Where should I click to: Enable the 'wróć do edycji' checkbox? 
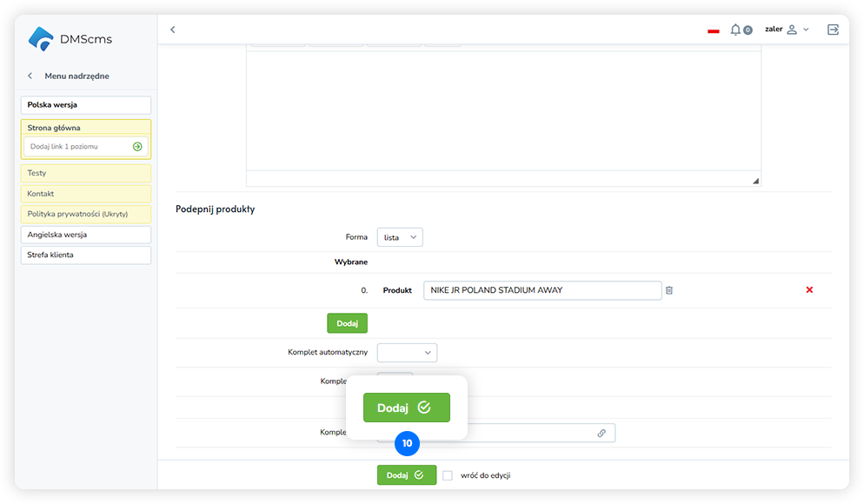448,475
